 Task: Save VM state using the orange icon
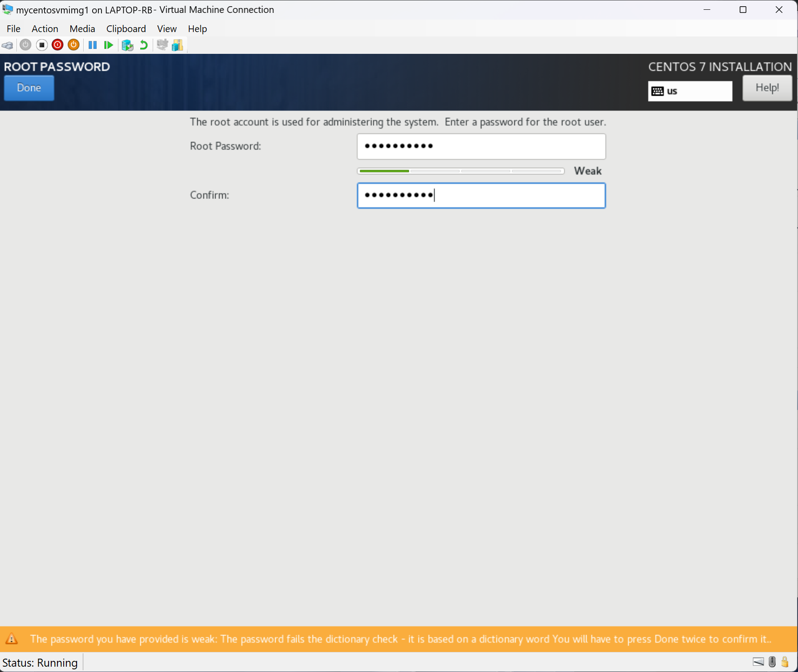73,45
